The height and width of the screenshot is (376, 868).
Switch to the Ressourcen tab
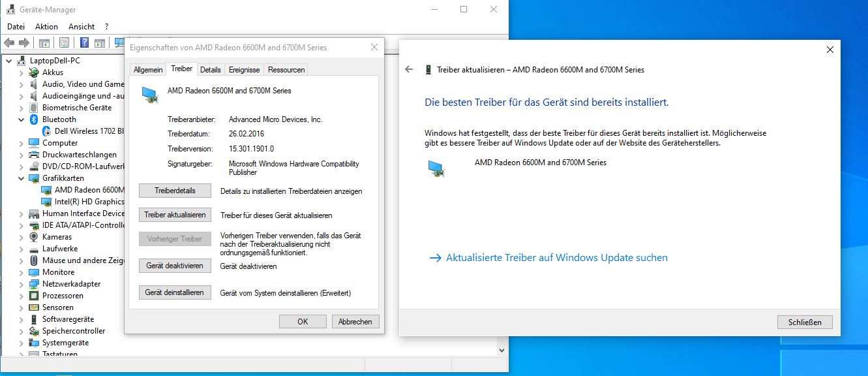(286, 70)
